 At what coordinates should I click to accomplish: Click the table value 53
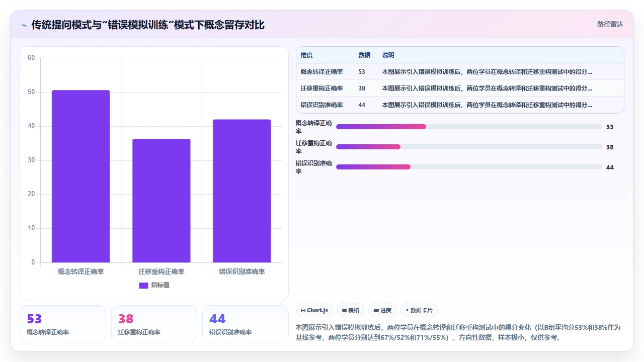(x=362, y=71)
